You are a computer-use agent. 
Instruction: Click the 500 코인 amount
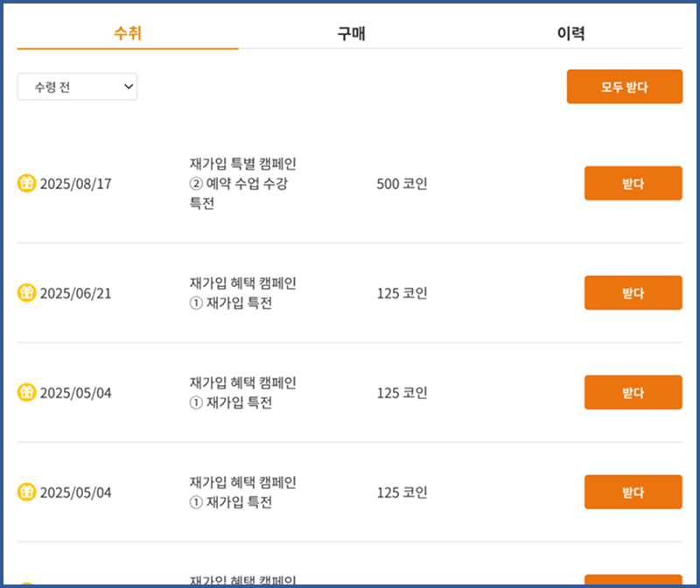coord(402,184)
